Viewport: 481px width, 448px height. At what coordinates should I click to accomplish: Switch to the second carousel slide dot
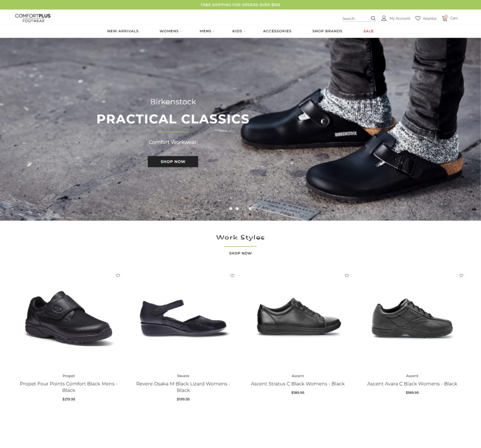click(237, 209)
